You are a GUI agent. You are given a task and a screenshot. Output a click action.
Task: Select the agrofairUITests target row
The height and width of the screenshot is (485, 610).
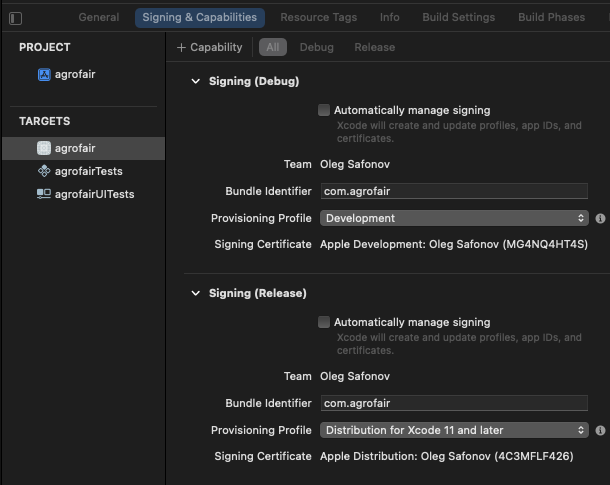(x=83, y=194)
